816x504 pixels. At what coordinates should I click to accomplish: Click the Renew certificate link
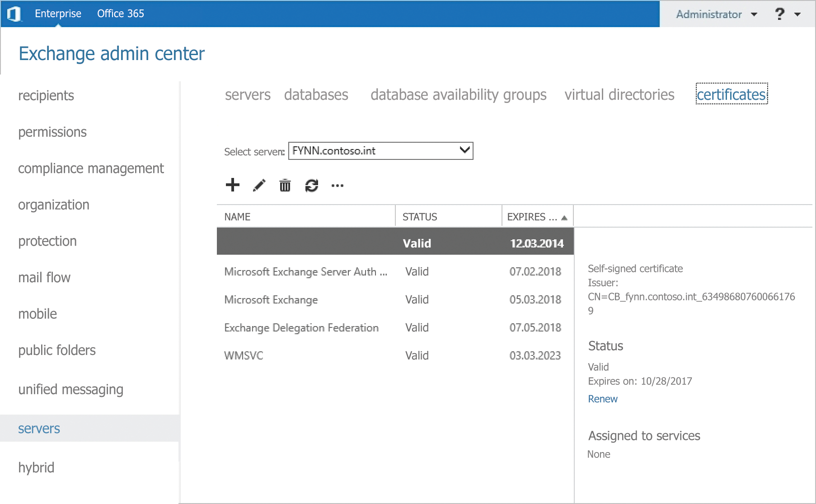(x=602, y=399)
